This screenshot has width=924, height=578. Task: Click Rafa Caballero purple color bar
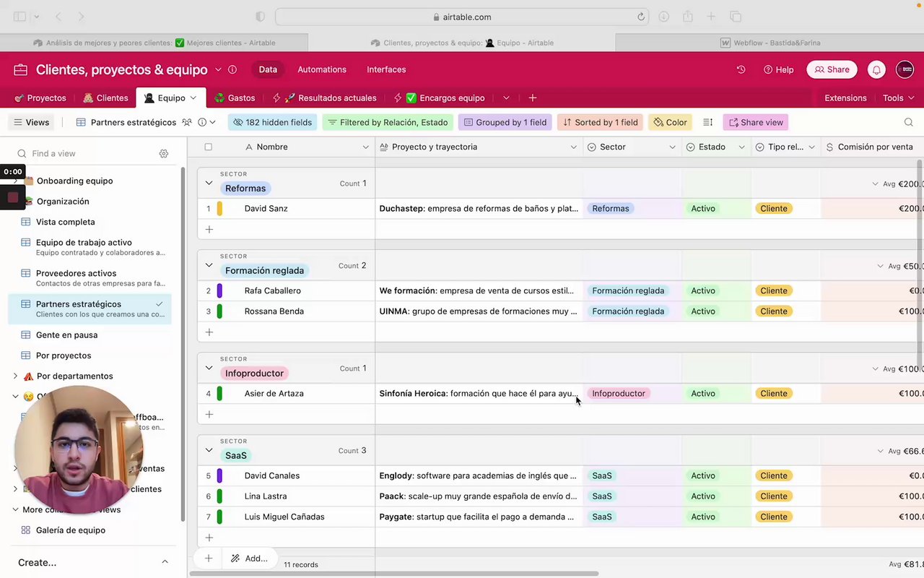(x=219, y=290)
